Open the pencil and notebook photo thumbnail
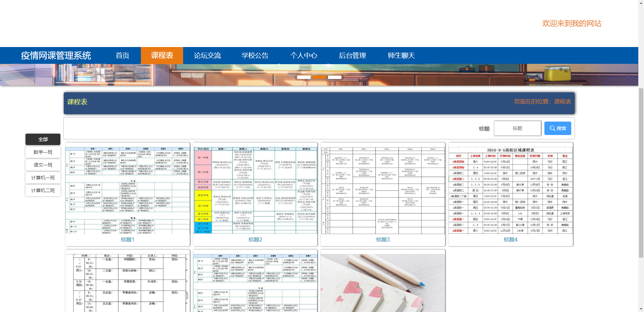 (x=383, y=283)
